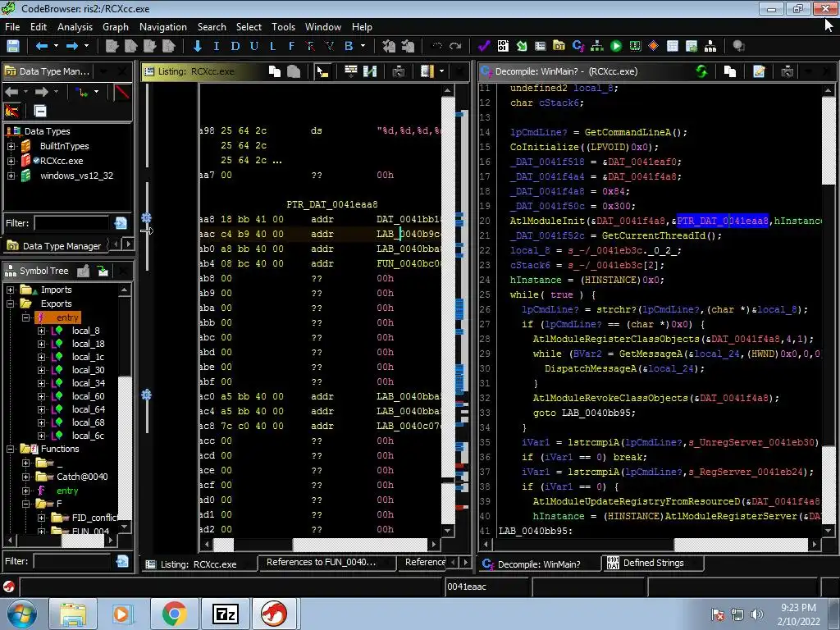
Task: Refresh the Decompile panel with green arrows
Action: 701,71
